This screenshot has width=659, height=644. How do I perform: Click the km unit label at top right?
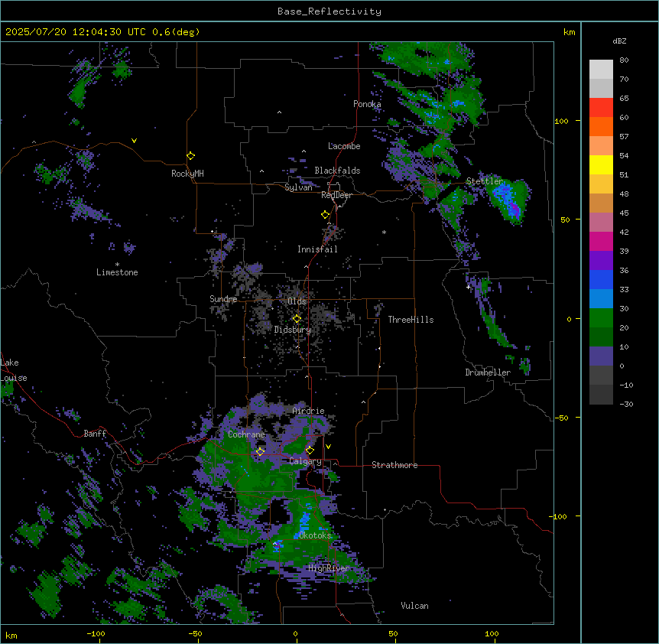pyautogui.click(x=569, y=32)
